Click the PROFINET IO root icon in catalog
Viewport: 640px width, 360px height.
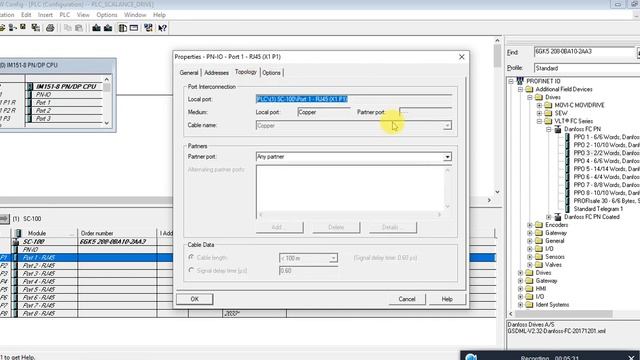click(520, 81)
